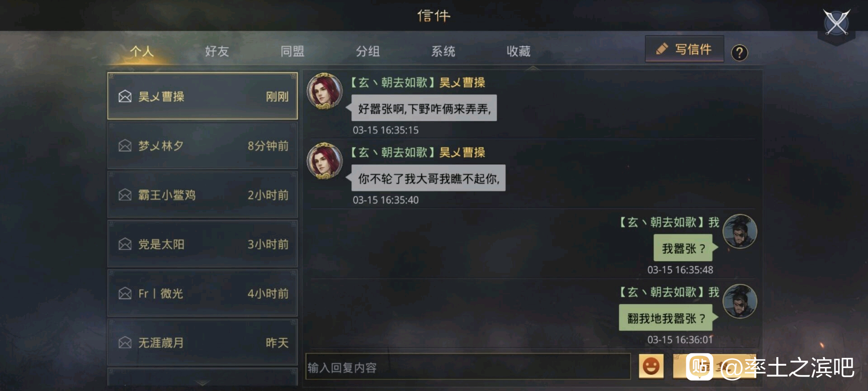Click 昊乂曹操's red-haired avatar in first message
868x391 pixels.
(x=325, y=91)
